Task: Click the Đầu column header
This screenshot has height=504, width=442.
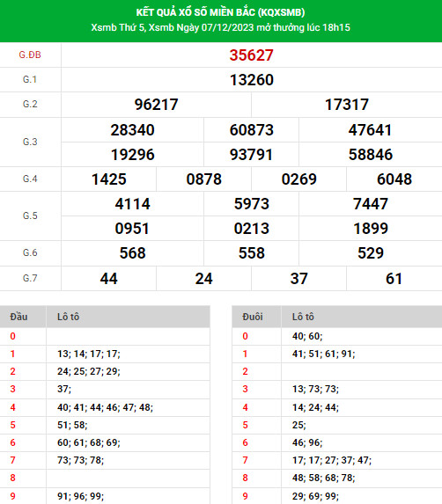Action: click(x=18, y=317)
